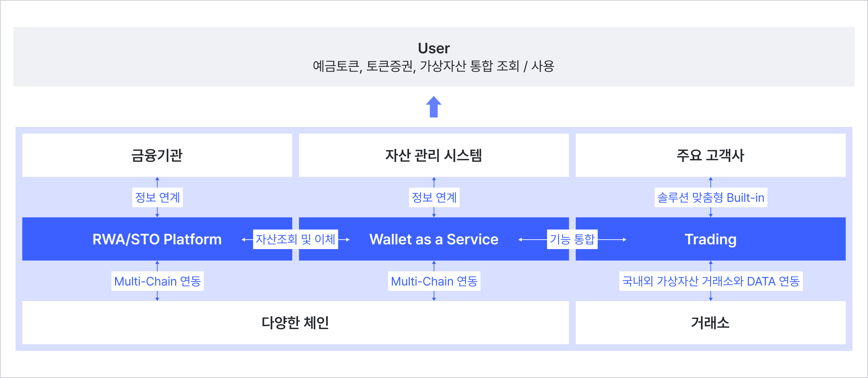Click the 다양한 체인 box
Screen dimensions: 868x378
tap(295, 323)
